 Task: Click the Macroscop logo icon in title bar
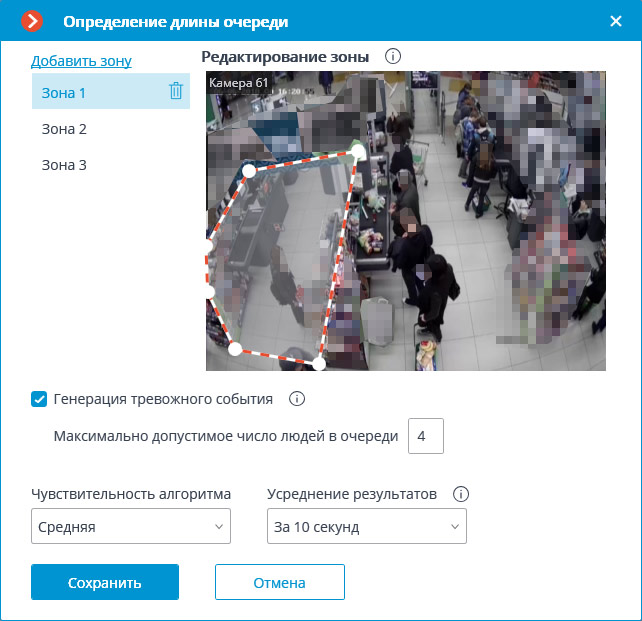tap(33, 21)
